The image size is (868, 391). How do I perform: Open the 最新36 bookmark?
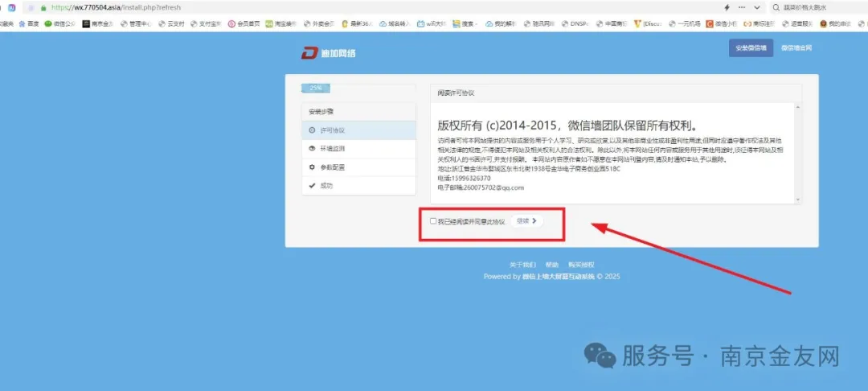click(357, 24)
